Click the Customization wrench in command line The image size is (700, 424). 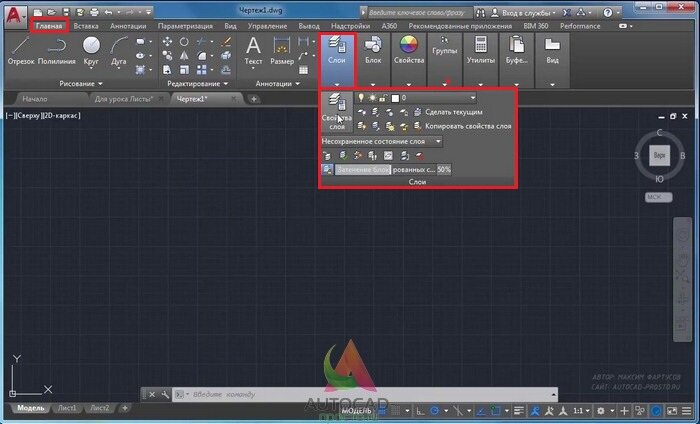tap(165, 395)
